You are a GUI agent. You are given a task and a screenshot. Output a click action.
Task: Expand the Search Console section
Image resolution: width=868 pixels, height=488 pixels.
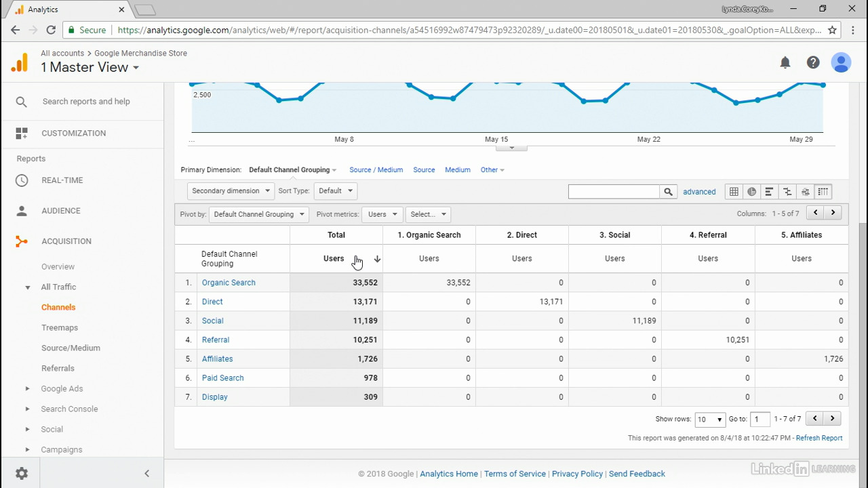click(x=28, y=409)
